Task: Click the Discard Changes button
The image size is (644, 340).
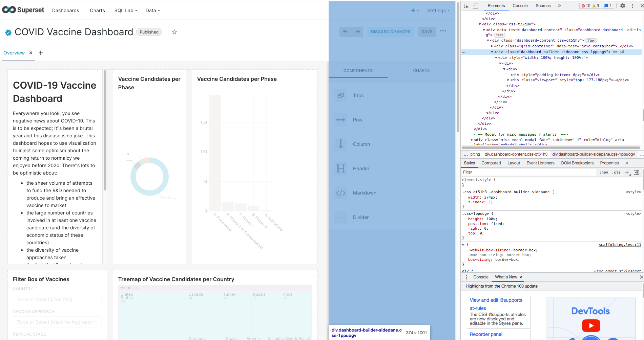Action: tap(391, 32)
